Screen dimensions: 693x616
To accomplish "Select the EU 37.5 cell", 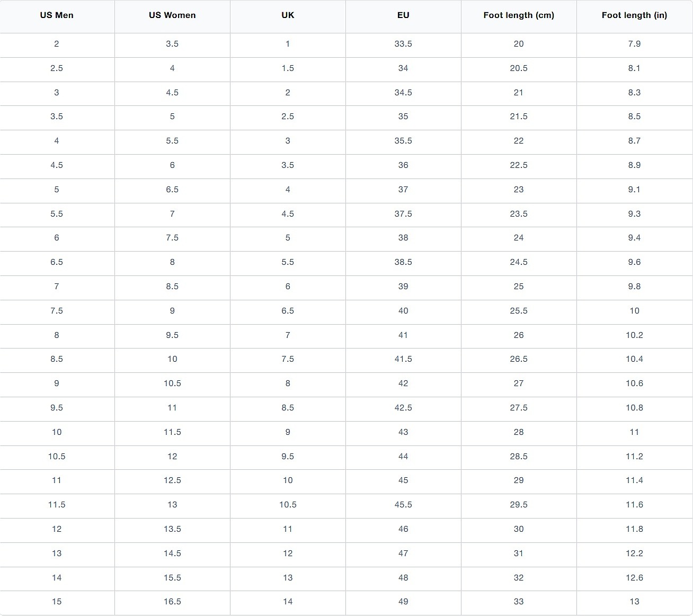I will (403, 214).
